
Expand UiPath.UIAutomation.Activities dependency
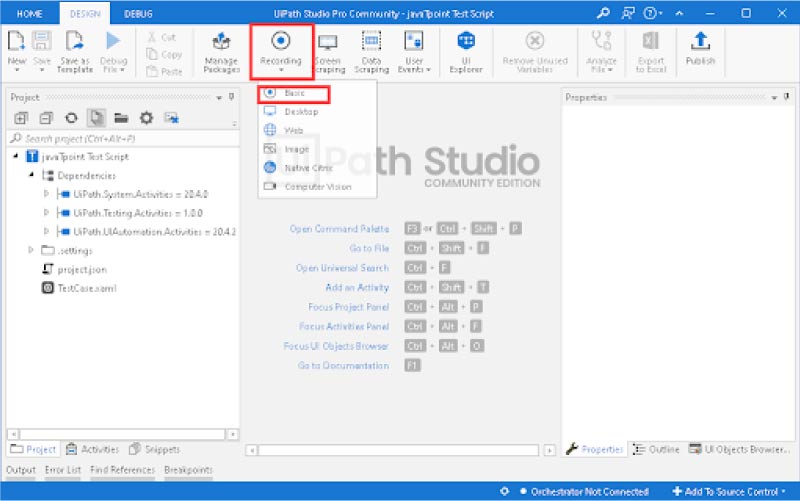pyautogui.click(x=46, y=232)
